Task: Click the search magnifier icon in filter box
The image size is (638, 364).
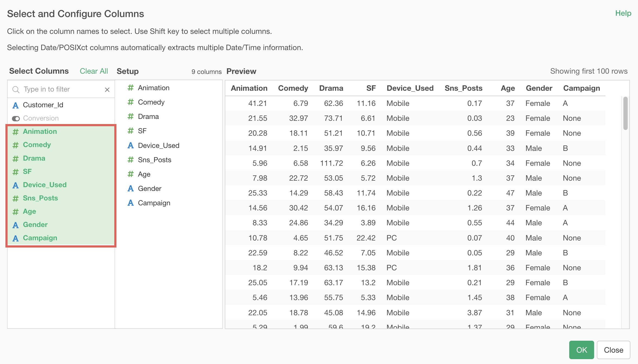Action: 16,89
